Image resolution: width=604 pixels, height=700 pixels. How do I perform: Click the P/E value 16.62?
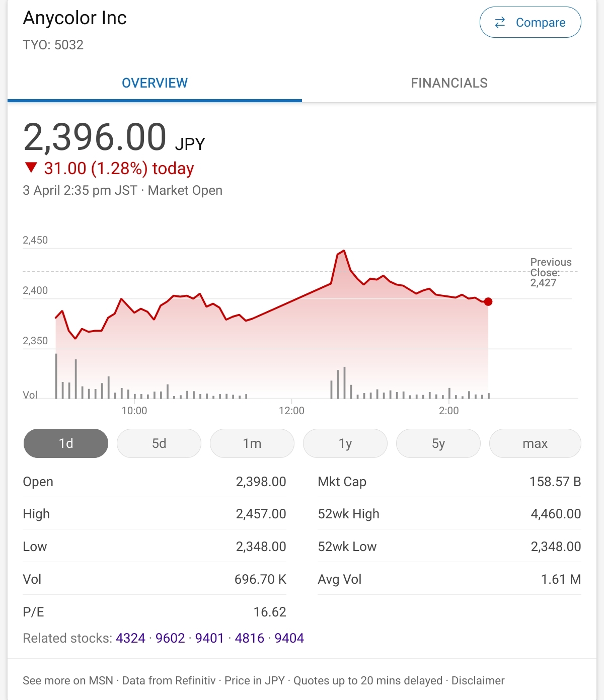pyautogui.click(x=270, y=612)
